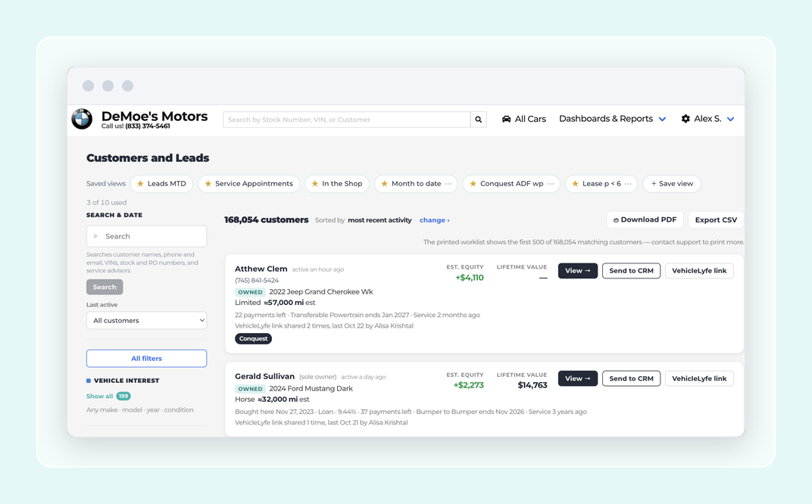Screen dimensions: 812x504
Task: Click the star on Conquest ADF wp
Action: [x=473, y=184]
